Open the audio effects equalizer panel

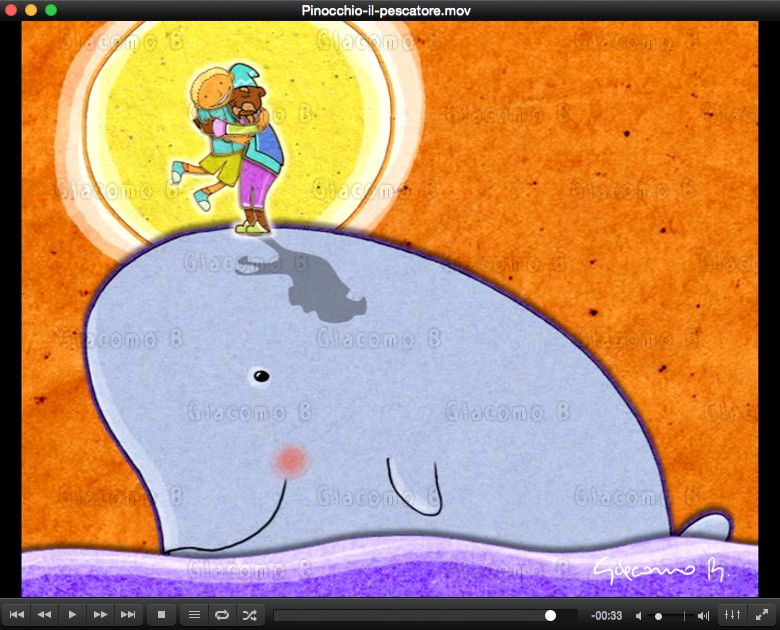coord(733,615)
